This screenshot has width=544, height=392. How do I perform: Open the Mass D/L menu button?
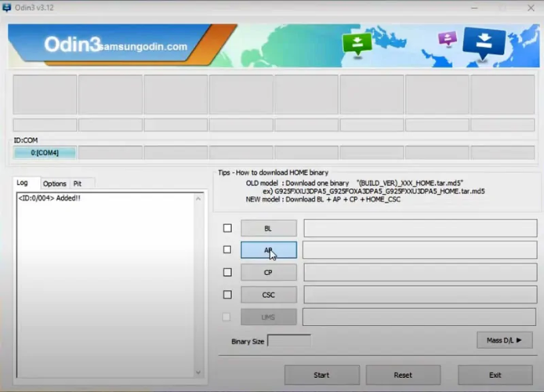pyautogui.click(x=505, y=340)
